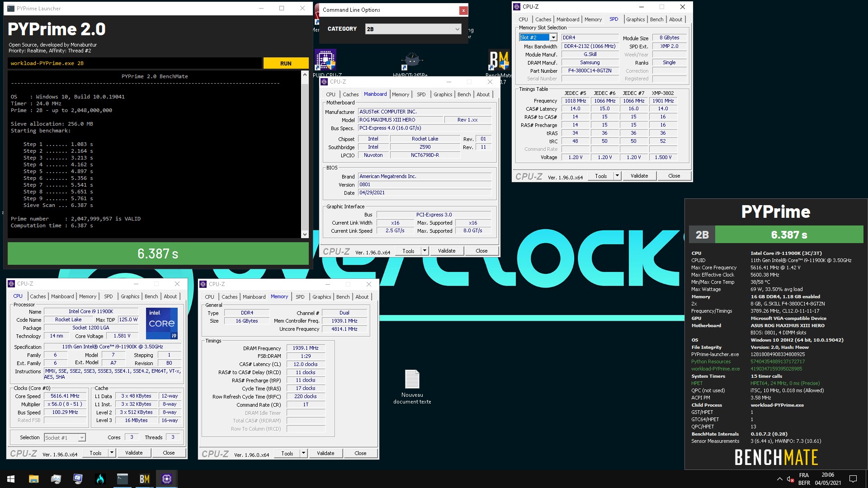The width and height of the screenshot is (868, 488).
Task: Click Tools button in SPD window
Action: [x=601, y=176]
